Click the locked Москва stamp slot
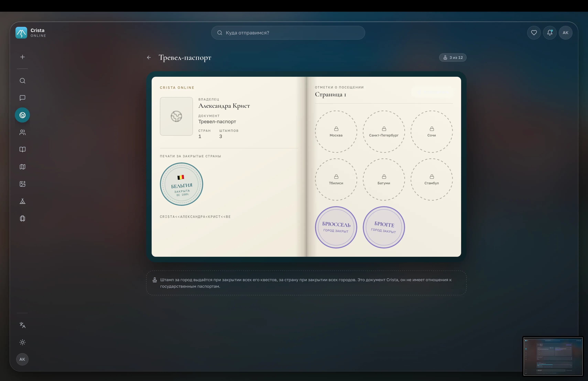The image size is (588, 381). (x=336, y=131)
